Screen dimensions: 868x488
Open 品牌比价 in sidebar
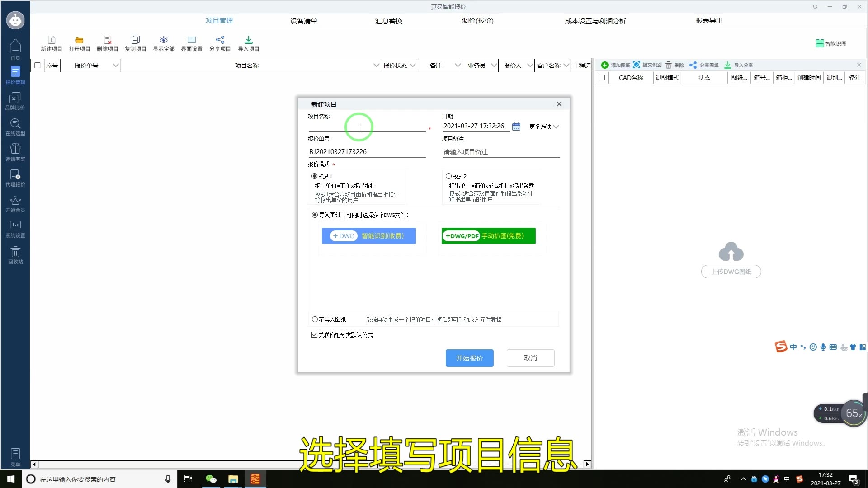click(15, 101)
